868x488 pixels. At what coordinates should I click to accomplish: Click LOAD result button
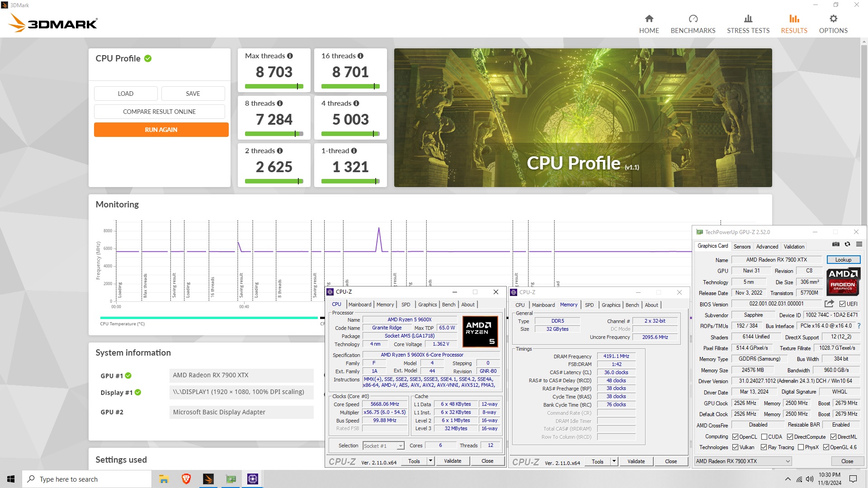tap(126, 94)
